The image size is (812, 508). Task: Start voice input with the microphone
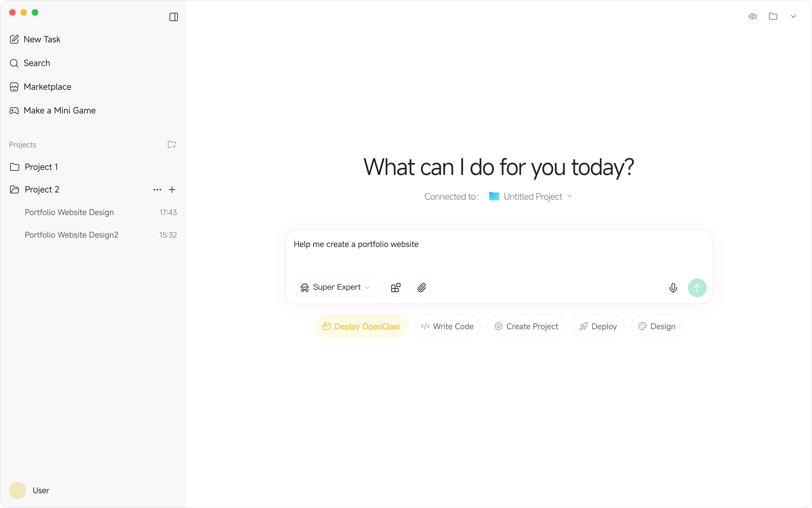[x=673, y=288]
